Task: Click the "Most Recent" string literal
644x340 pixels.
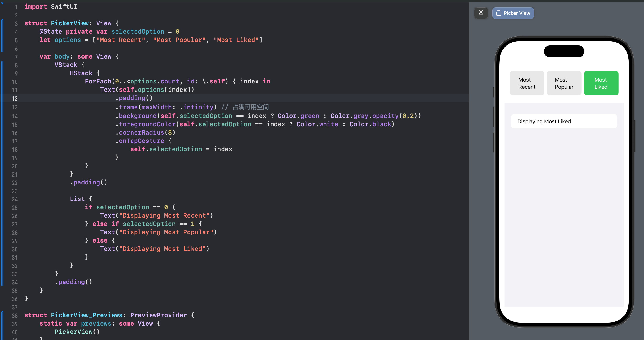Action: [x=121, y=40]
